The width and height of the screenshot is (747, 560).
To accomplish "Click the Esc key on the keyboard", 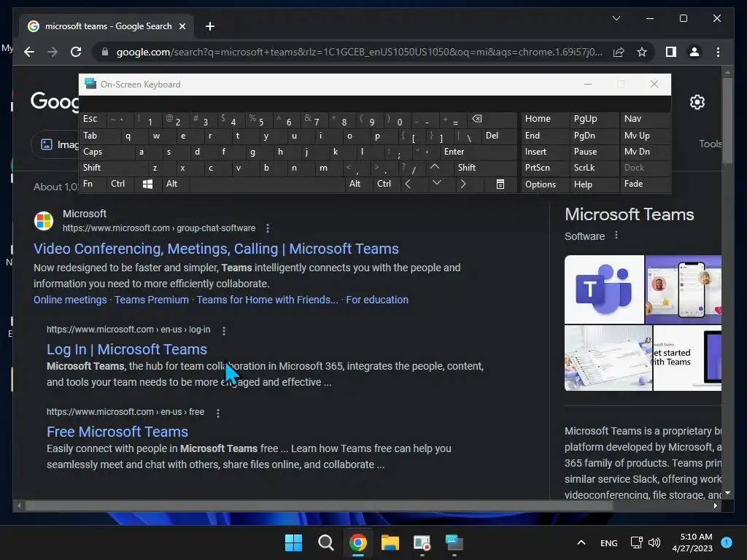I will (93, 119).
